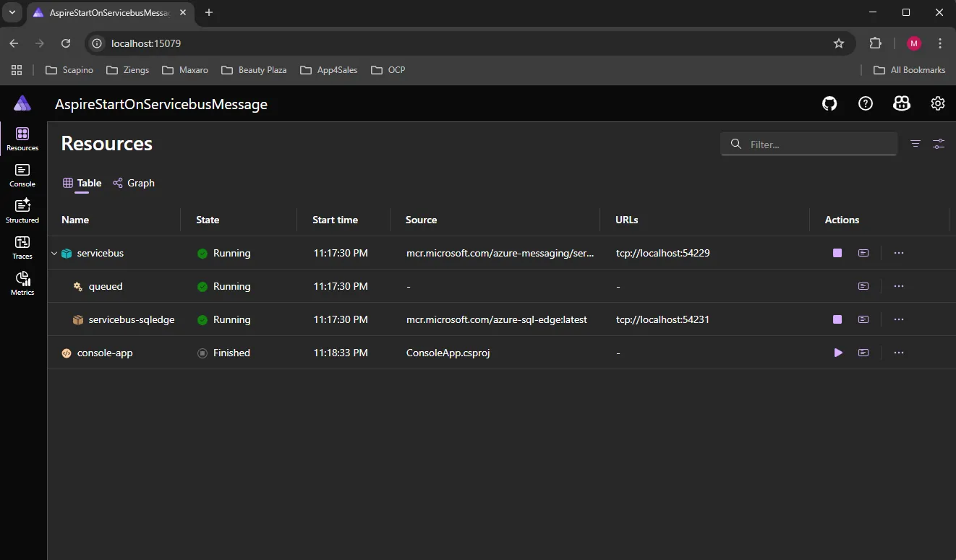Stop the servicebus resource
The height and width of the screenshot is (560, 956).
tap(837, 253)
